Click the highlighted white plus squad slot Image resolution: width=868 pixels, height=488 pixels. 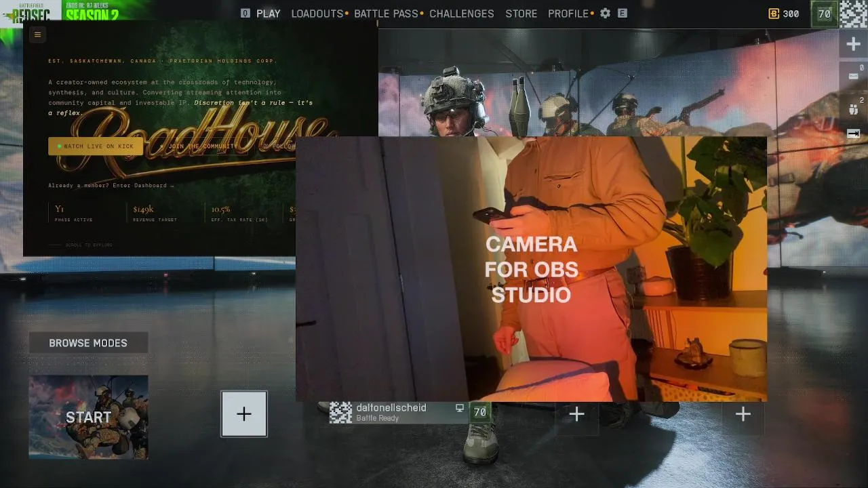tap(244, 414)
